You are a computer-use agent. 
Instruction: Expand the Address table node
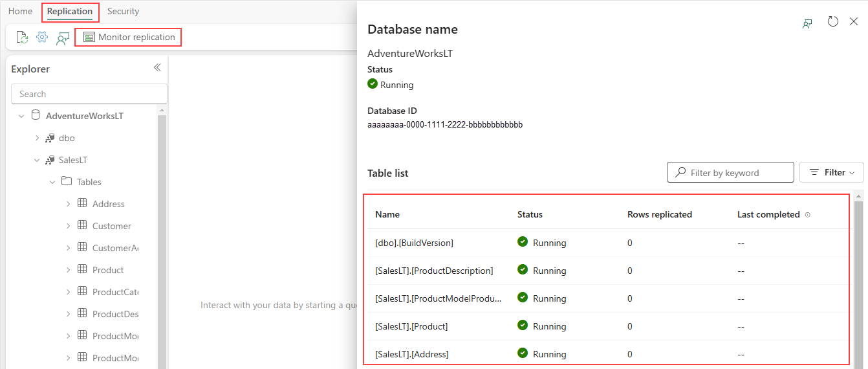point(69,204)
